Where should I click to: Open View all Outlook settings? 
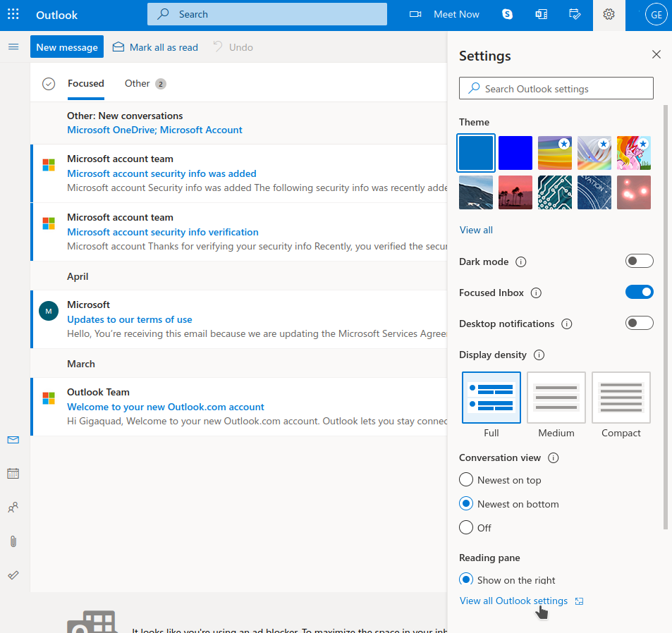pos(513,601)
